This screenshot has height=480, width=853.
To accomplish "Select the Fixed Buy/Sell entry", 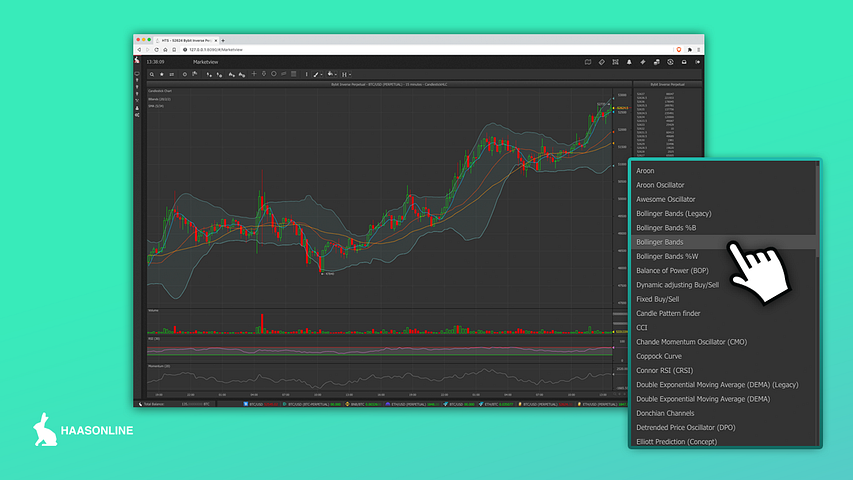I will point(657,299).
